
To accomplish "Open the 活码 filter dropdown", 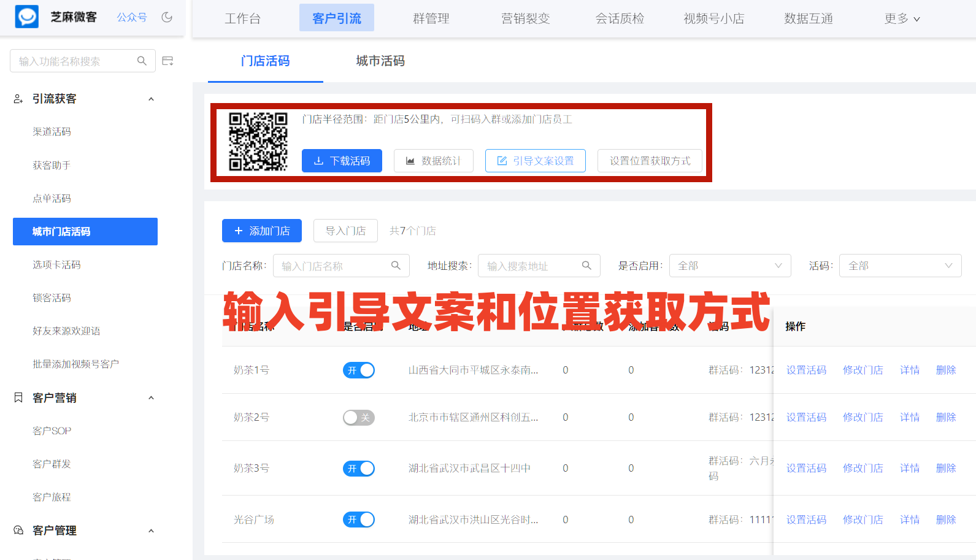I will pos(900,266).
